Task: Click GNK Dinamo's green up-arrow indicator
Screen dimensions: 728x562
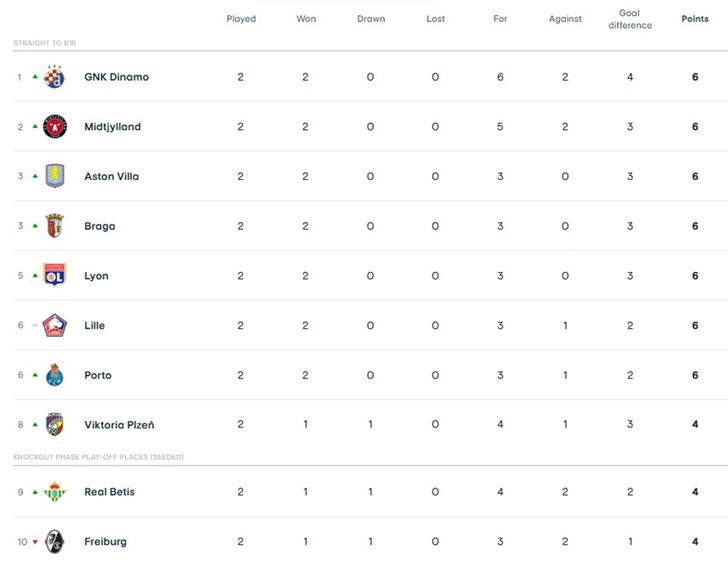Action: tap(36, 77)
